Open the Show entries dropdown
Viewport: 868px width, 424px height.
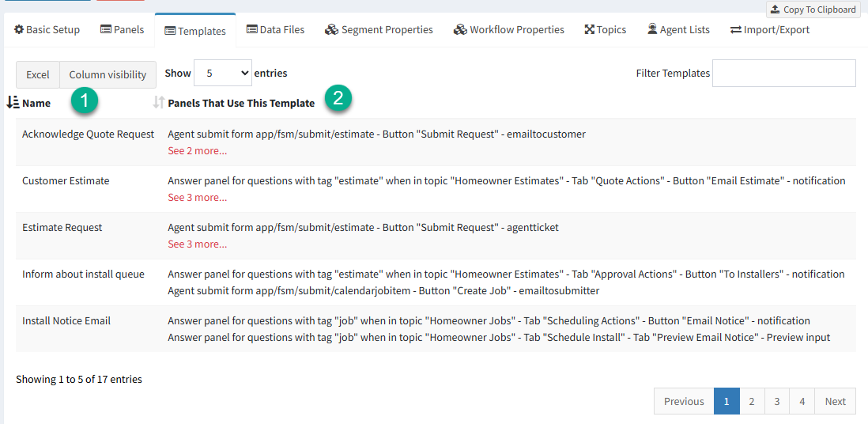(223, 73)
